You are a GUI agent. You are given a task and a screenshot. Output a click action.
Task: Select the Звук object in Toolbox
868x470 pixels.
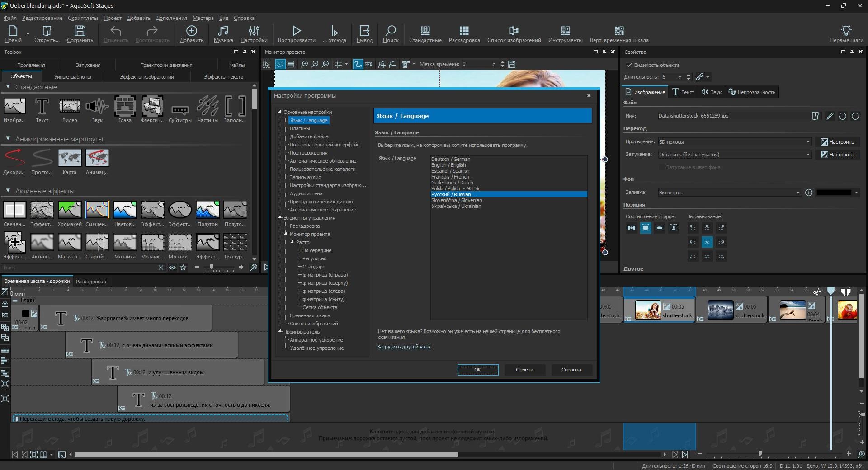97,109
